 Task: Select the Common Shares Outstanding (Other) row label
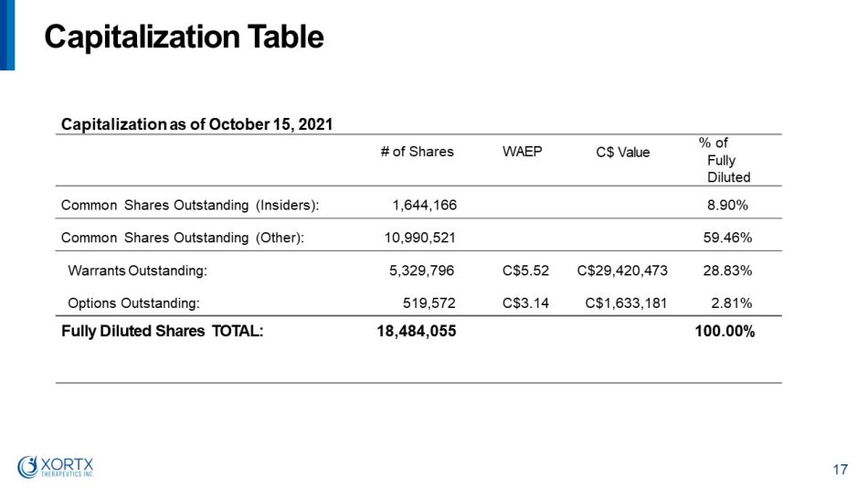point(182,239)
